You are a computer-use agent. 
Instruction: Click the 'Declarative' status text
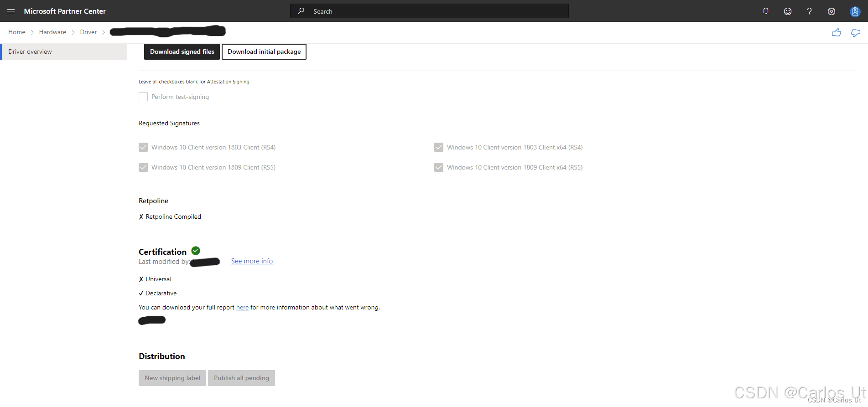(x=161, y=293)
